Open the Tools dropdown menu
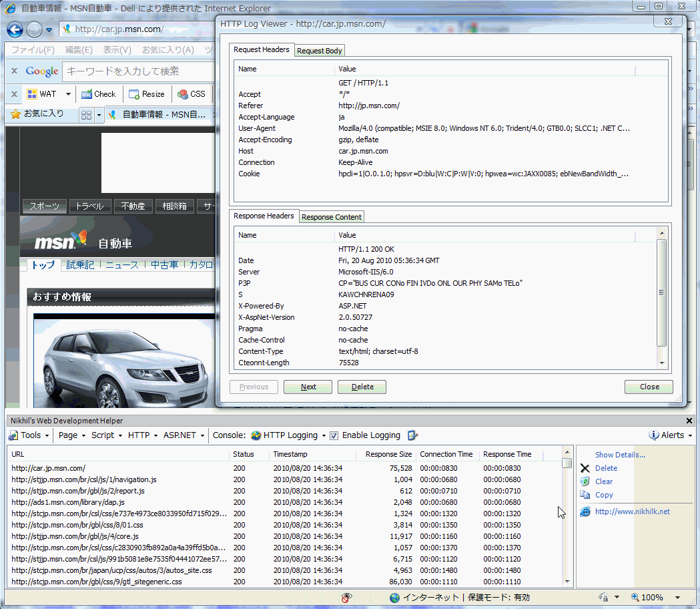This screenshot has width=700, height=609. point(29,435)
